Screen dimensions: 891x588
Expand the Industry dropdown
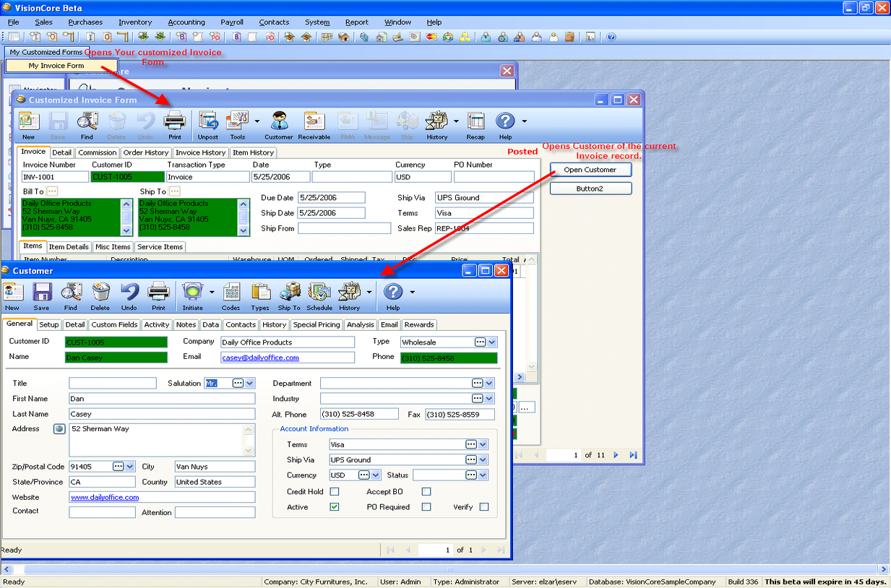click(489, 399)
